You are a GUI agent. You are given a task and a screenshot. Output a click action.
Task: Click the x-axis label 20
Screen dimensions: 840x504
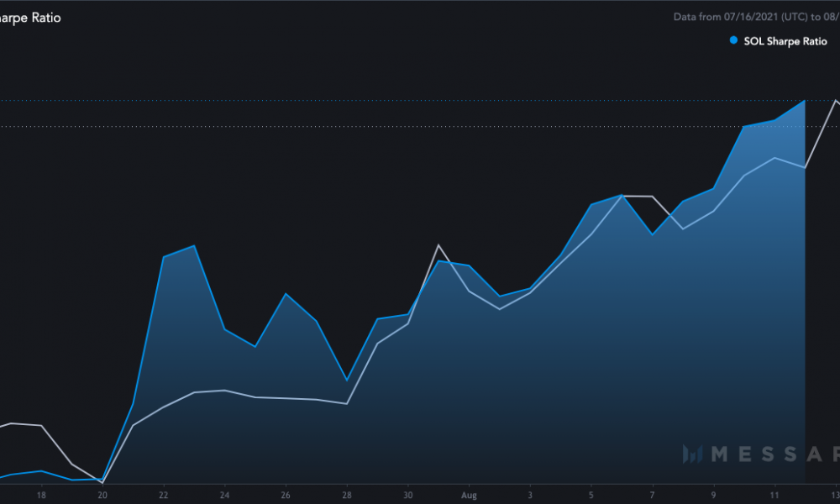(x=102, y=495)
